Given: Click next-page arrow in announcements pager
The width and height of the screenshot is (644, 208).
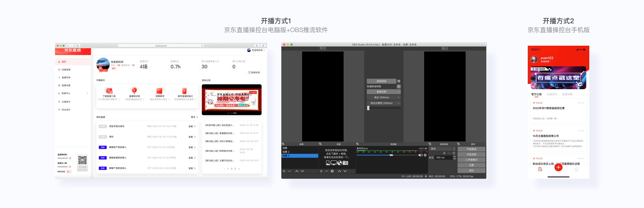Looking at the screenshot, I should coord(239,169).
